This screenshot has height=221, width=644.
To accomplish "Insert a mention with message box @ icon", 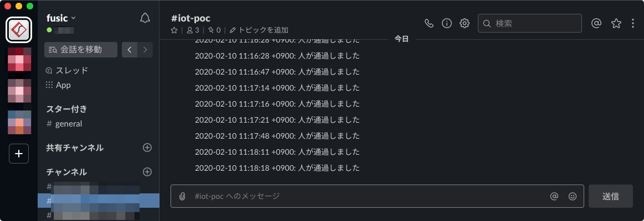I will tap(554, 196).
